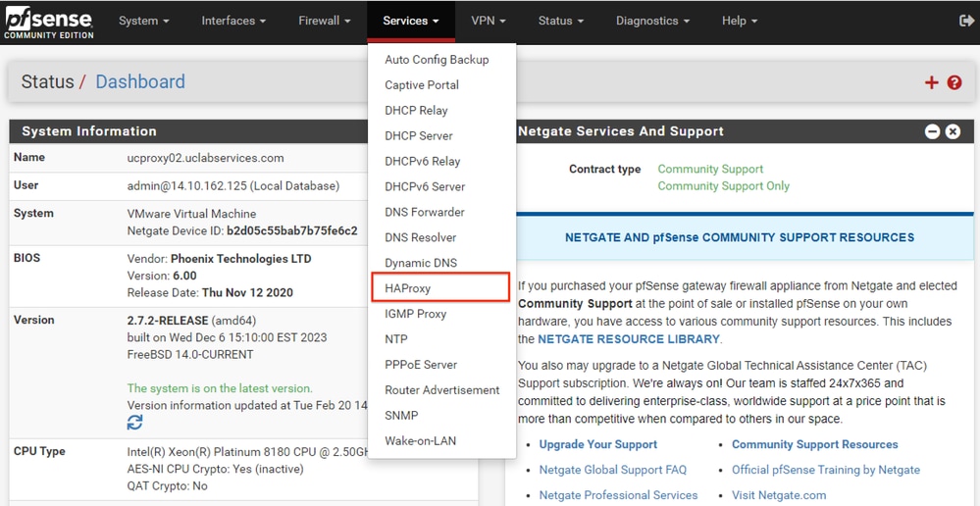Open the System dropdown menu
This screenshot has width=980, height=506.
click(x=144, y=21)
